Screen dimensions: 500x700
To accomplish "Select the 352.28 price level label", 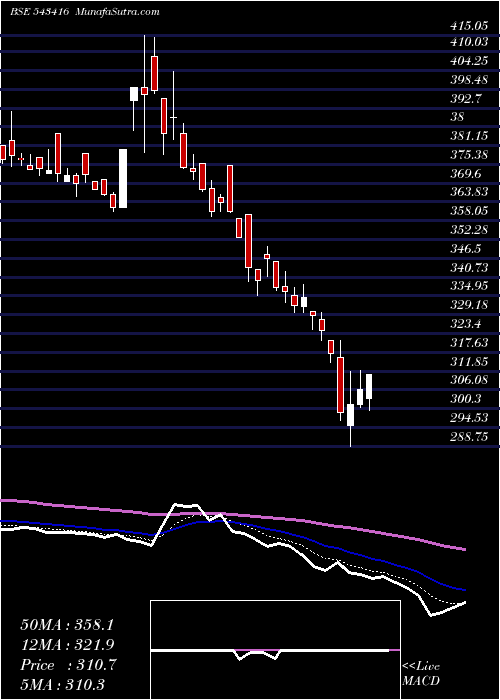I will 470,230.
